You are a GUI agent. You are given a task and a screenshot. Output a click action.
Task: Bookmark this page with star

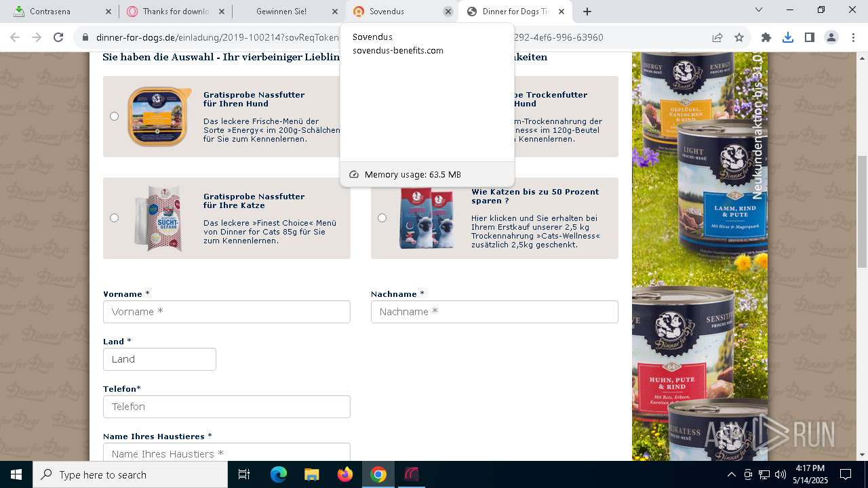(739, 37)
